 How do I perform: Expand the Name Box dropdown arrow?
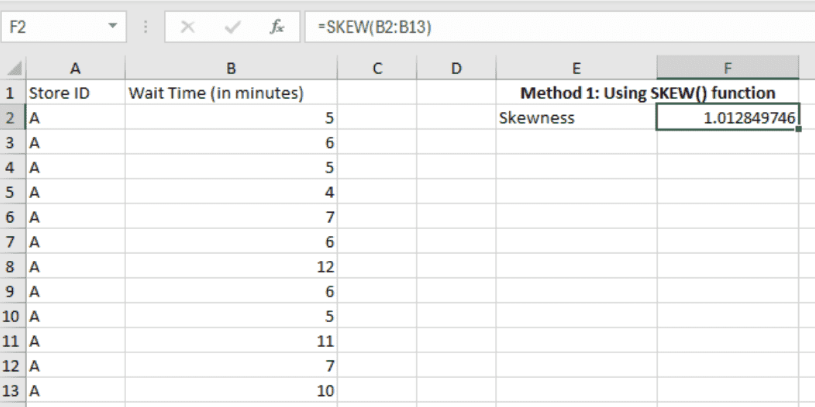[x=111, y=27]
